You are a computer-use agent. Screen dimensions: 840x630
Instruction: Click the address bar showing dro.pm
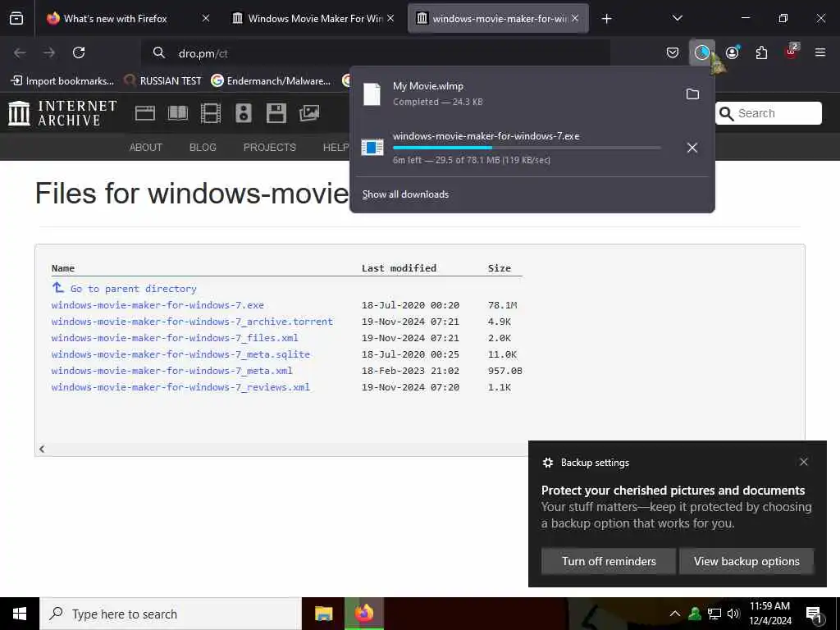376,53
